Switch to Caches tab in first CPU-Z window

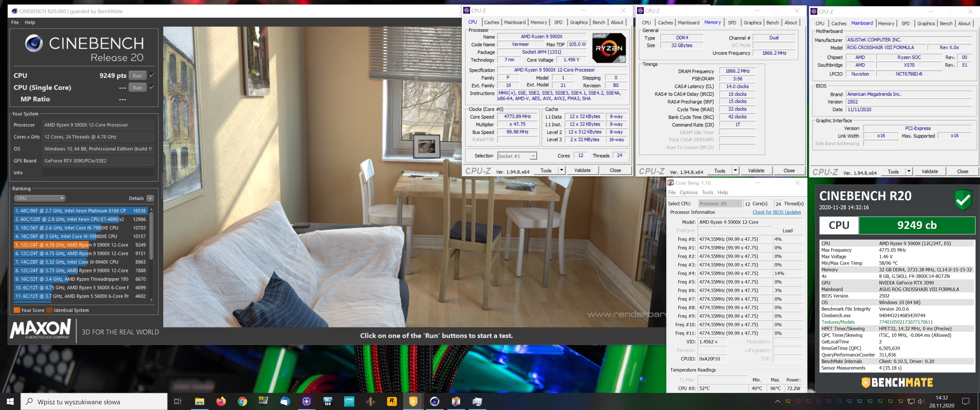pos(491,22)
